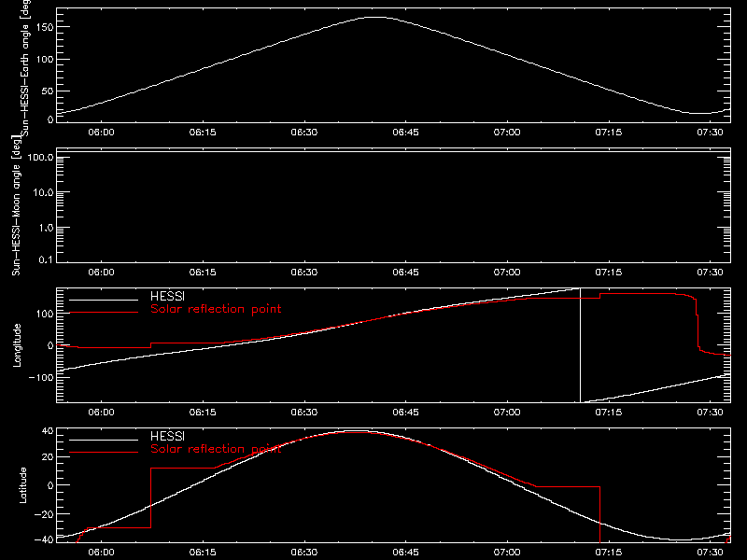Viewport: 747px width, 560px height.
Task: Click the 'Sun-HESSI-Moon angle [deg]' axis label
Action: 16,204
